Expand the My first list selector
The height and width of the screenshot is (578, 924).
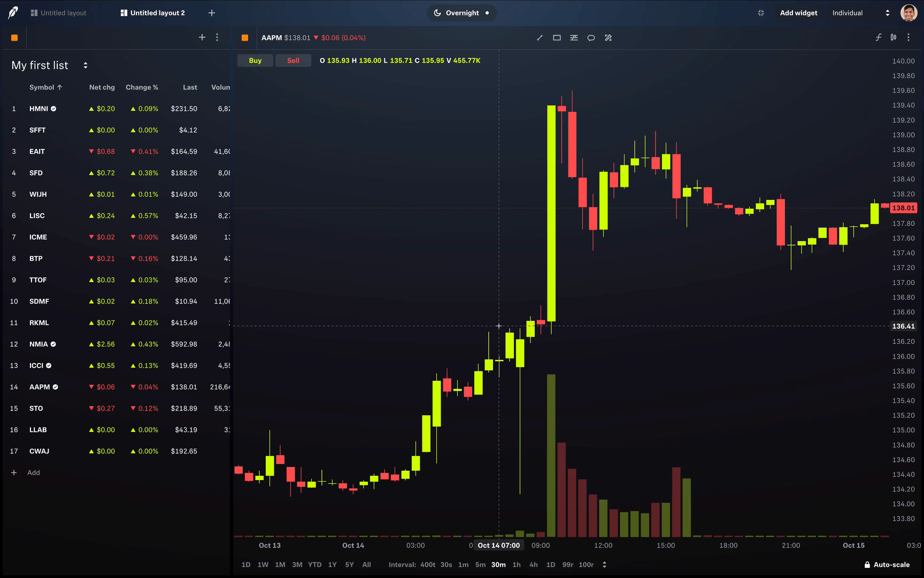tap(85, 65)
